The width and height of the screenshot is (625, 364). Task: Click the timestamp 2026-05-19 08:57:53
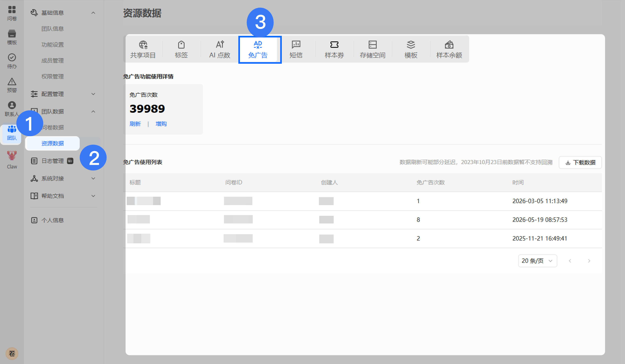540,220
